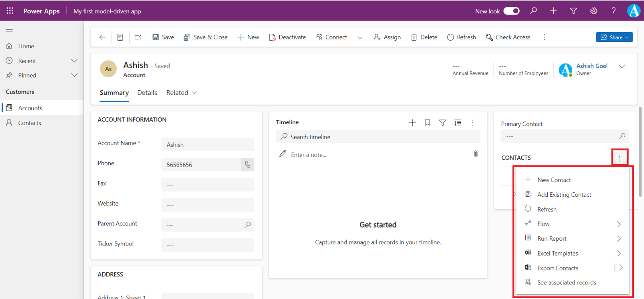
Task: Expand the Flow submenu
Action: point(619,224)
